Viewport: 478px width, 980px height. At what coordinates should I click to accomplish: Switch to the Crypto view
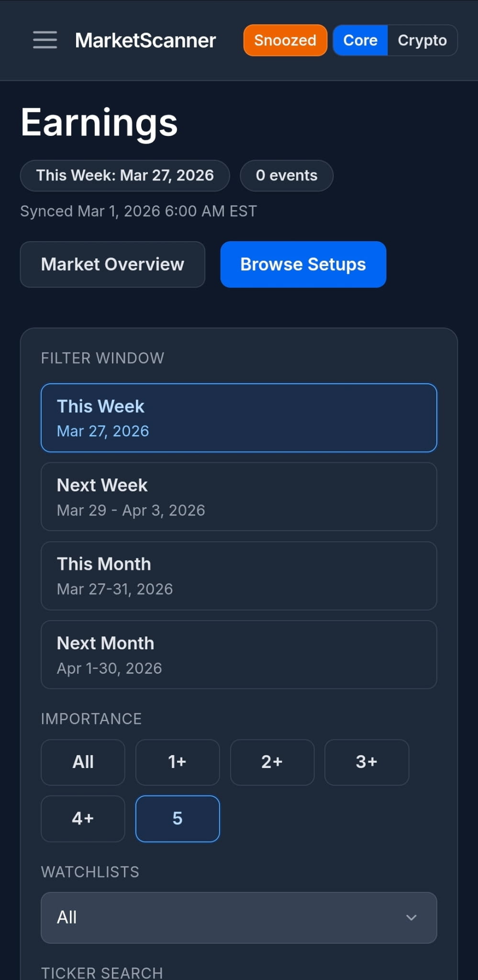click(x=422, y=40)
